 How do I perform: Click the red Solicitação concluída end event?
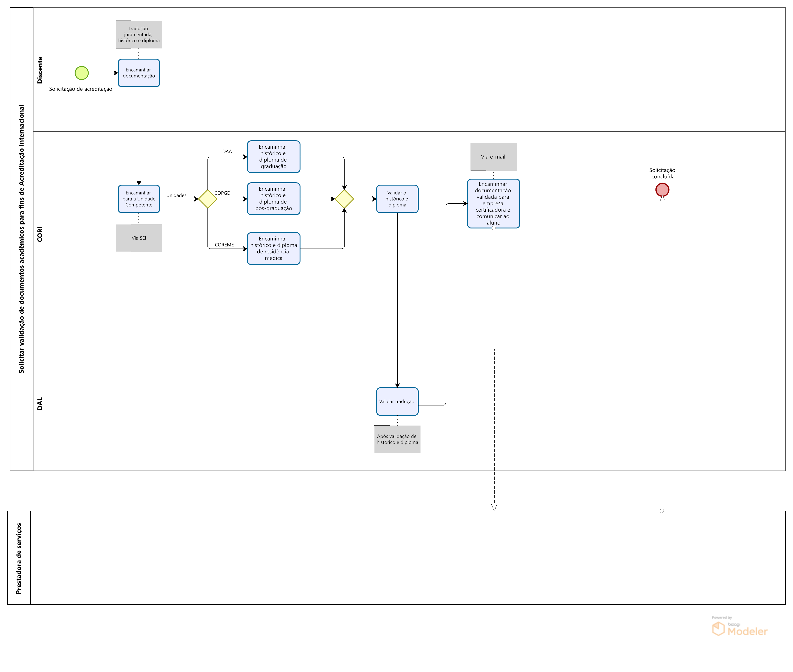click(x=662, y=189)
